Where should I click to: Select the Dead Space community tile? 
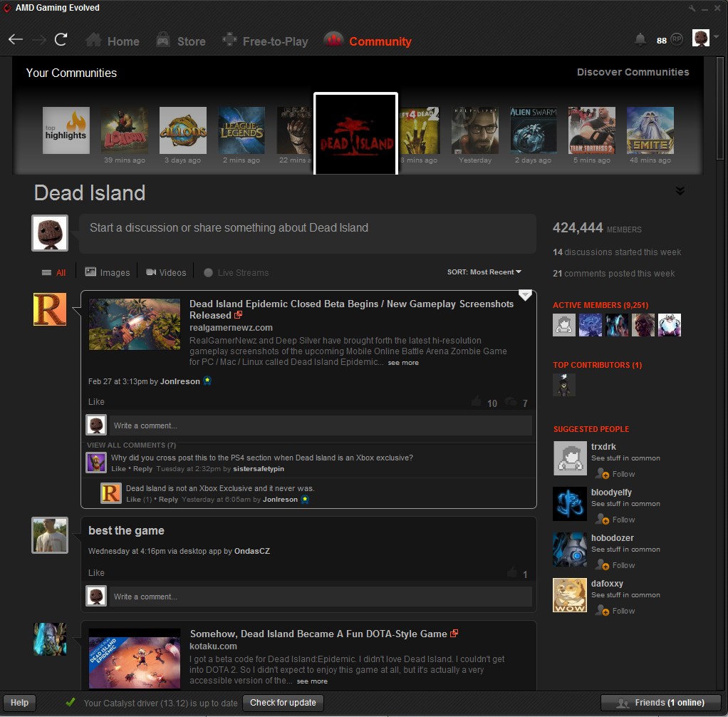pos(295,130)
